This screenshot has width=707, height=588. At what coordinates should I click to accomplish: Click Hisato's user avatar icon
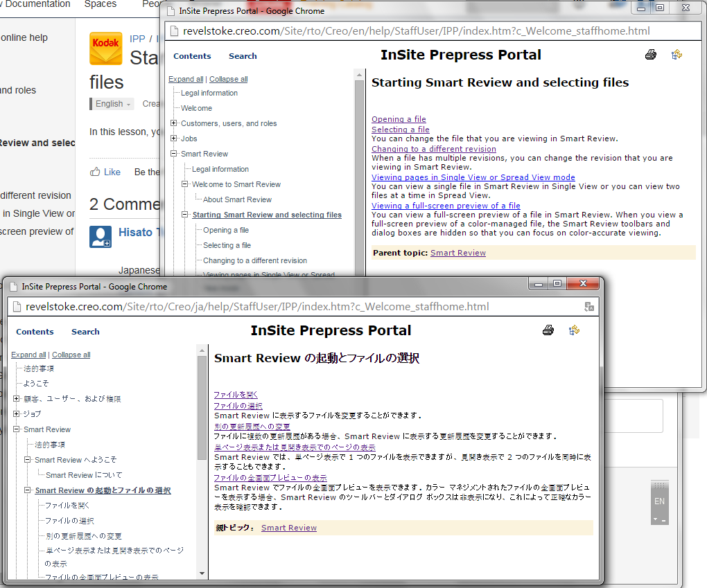point(101,237)
